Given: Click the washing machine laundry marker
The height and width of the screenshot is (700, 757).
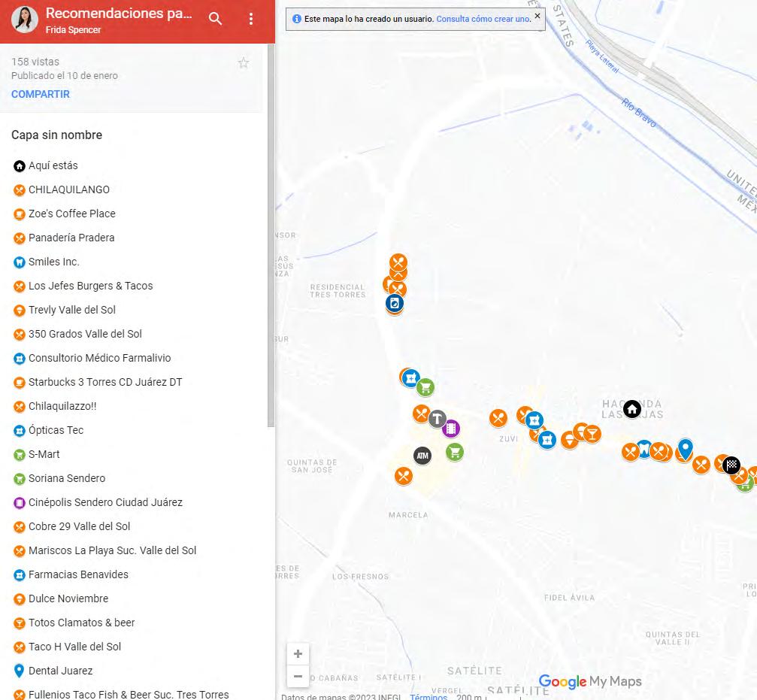Looking at the screenshot, I should [x=395, y=303].
